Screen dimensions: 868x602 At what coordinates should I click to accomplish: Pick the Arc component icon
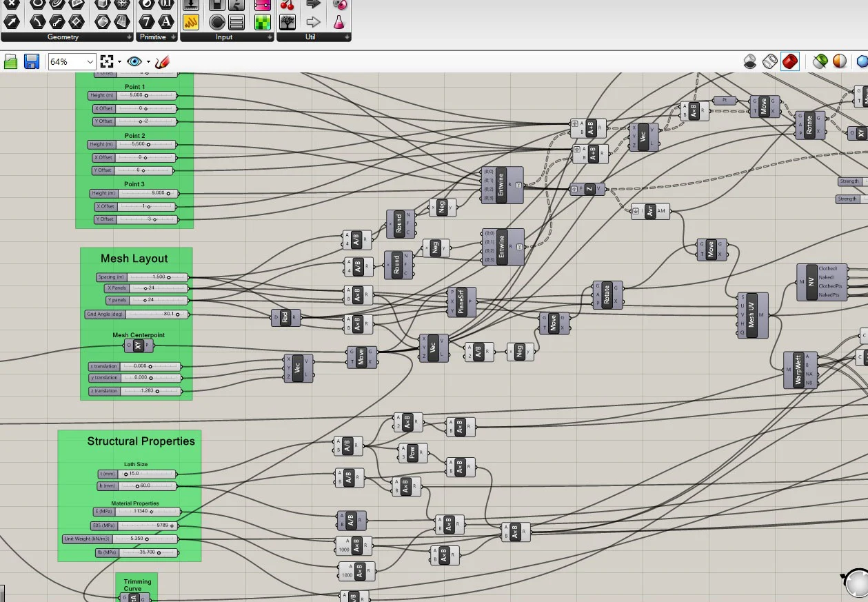37,22
